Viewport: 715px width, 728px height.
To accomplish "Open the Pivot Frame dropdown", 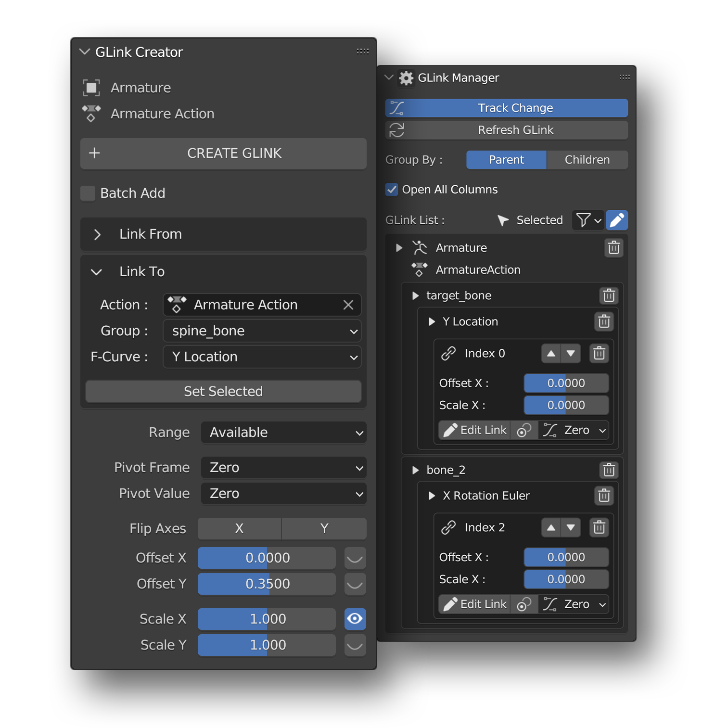I will point(284,468).
